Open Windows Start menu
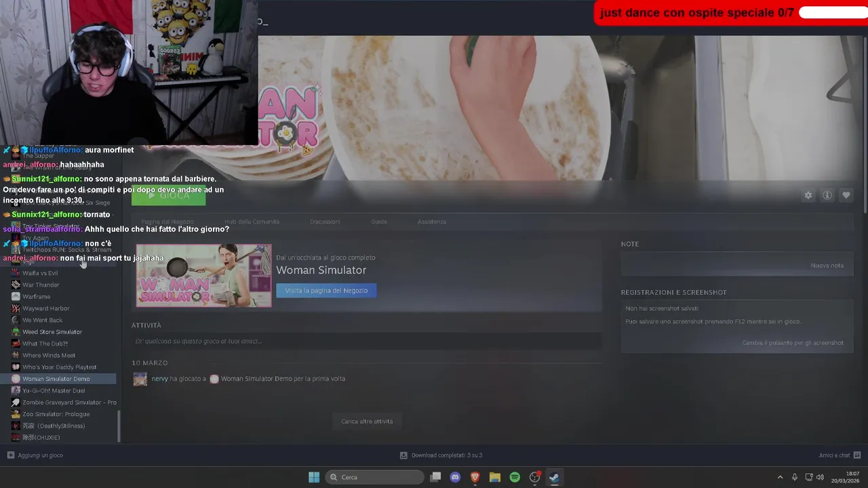The width and height of the screenshot is (868, 488). click(x=314, y=477)
